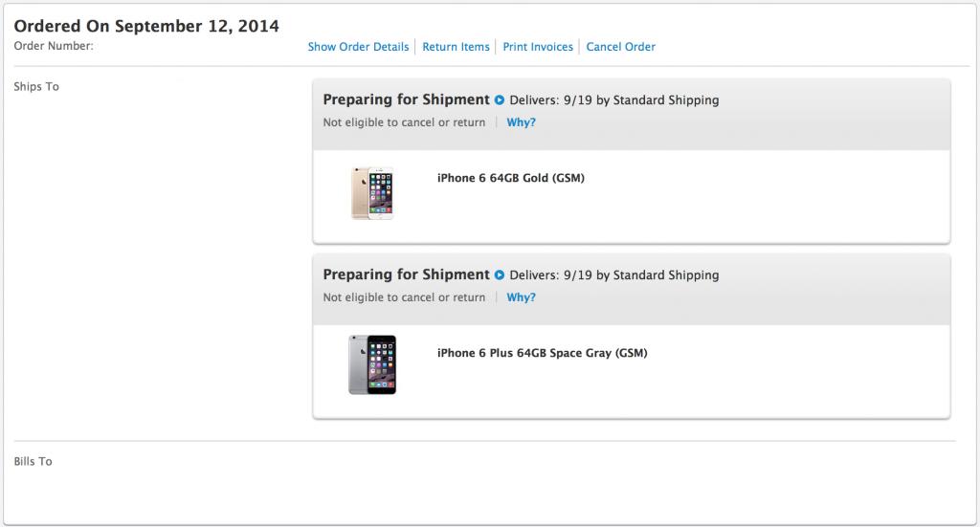This screenshot has width=980, height=527.
Task: Click "Why?" in the iPhone 6 Plus shipment
Action: [521, 297]
